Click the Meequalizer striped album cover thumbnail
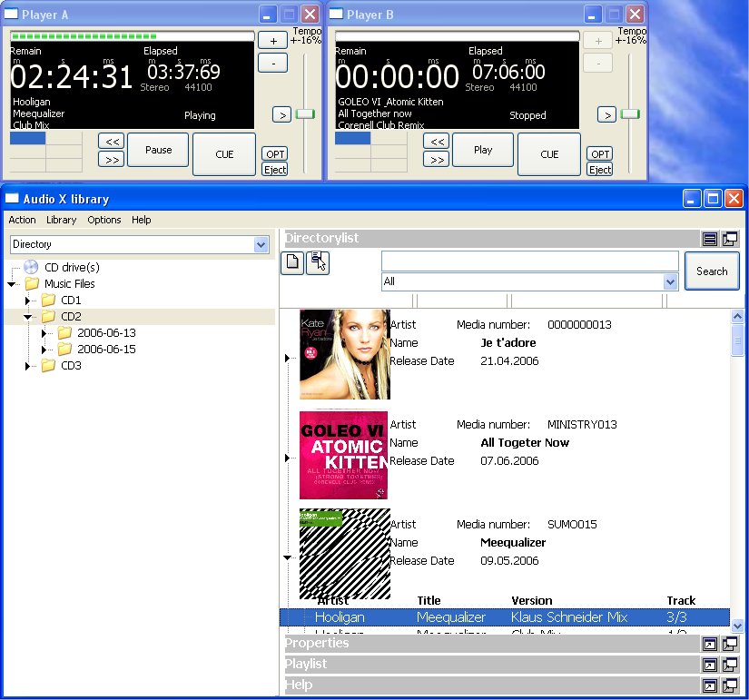This screenshot has height=700, width=749. (344, 554)
